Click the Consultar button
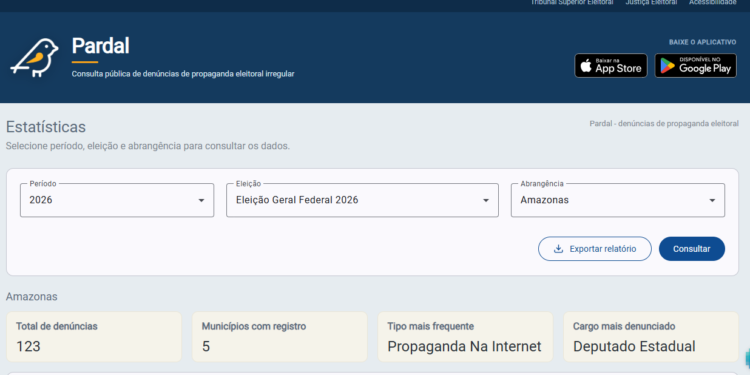 tap(692, 249)
